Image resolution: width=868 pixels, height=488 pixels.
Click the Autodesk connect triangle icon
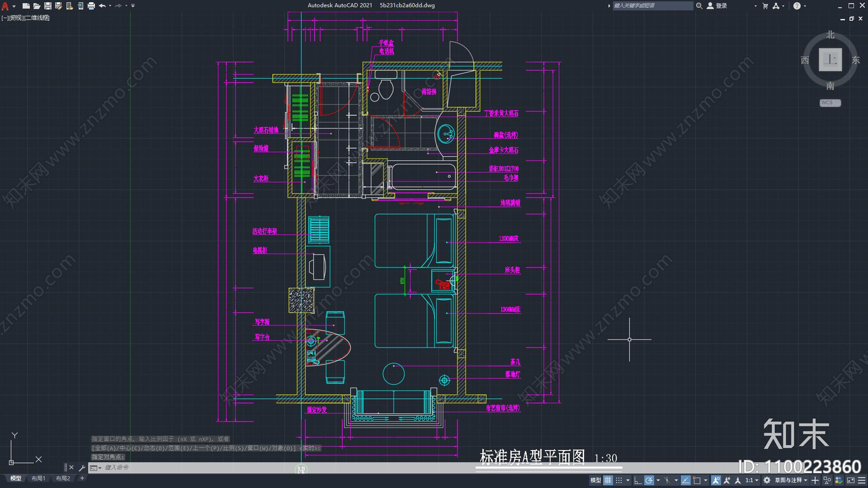776,5
